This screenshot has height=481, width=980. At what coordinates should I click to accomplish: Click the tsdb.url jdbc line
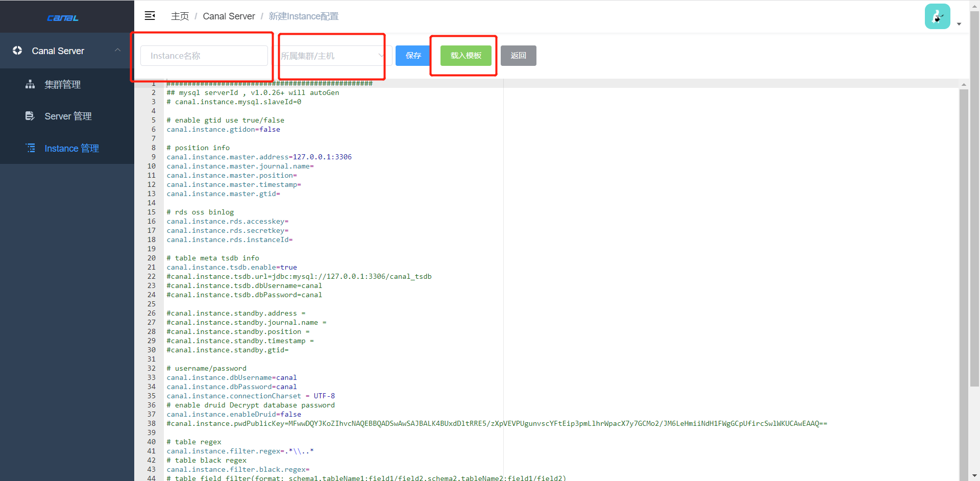point(299,276)
